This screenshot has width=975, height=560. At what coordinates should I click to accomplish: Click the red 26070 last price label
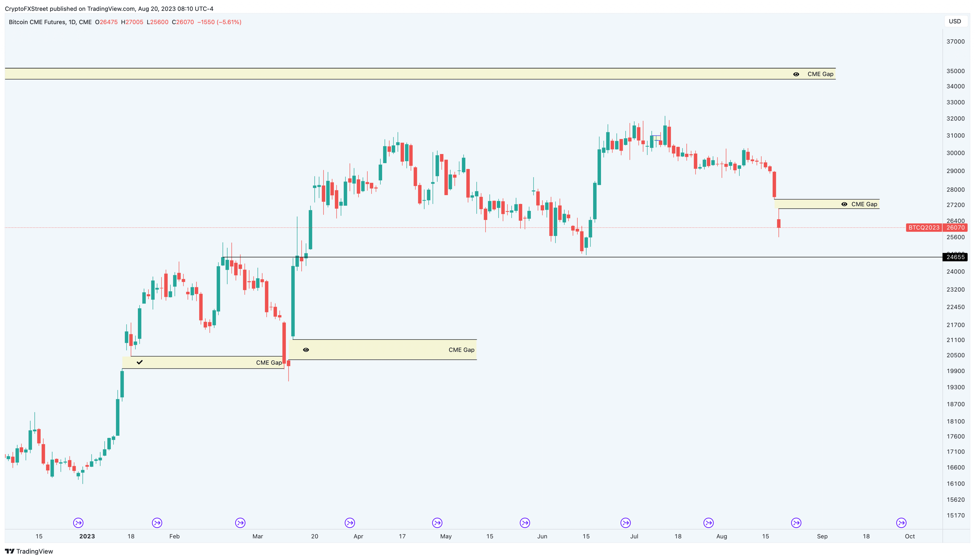(955, 228)
